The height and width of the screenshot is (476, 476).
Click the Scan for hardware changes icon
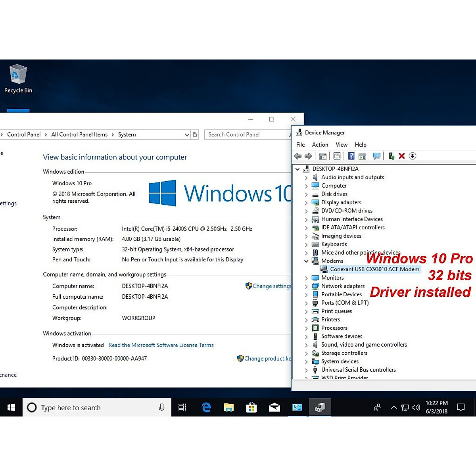376,156
